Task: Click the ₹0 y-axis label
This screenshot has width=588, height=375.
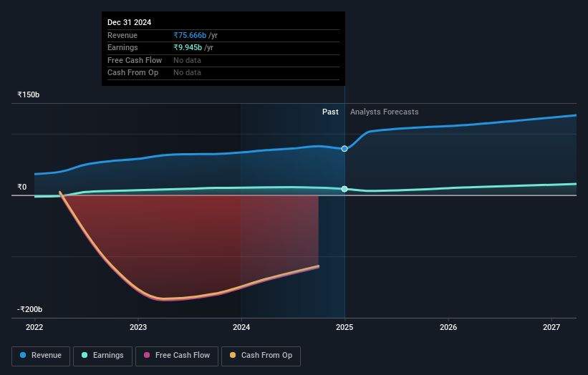Action: 22,187
